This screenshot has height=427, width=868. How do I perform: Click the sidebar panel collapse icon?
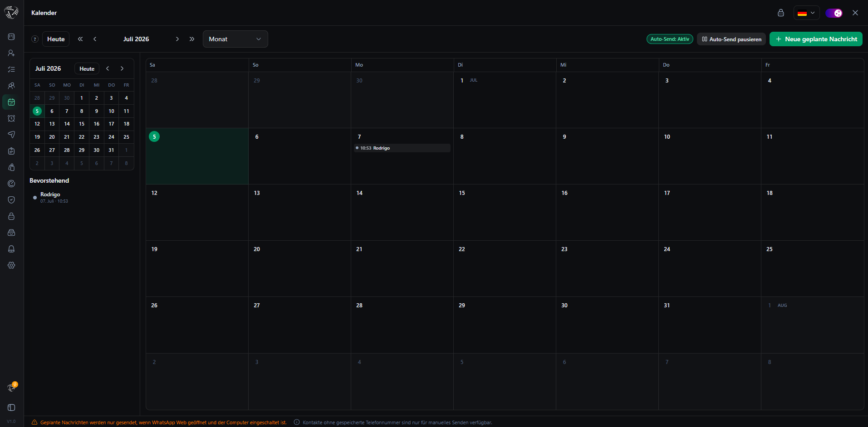[x=11, y=408]
